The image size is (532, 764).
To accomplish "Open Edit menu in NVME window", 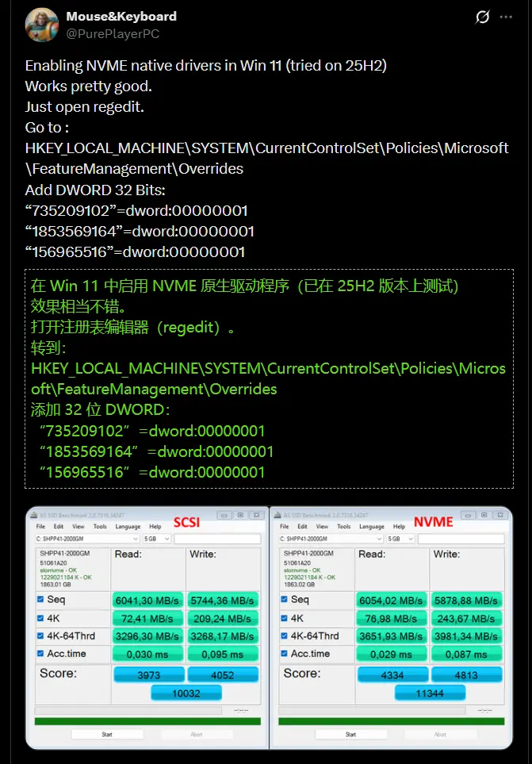I will [302, 526].
